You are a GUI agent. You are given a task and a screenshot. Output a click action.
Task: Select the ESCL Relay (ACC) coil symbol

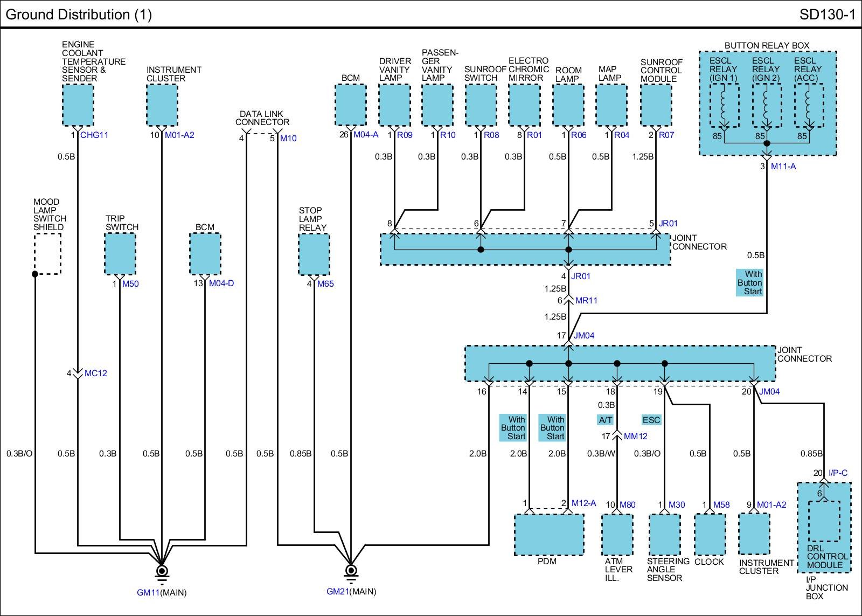point(808,106)
